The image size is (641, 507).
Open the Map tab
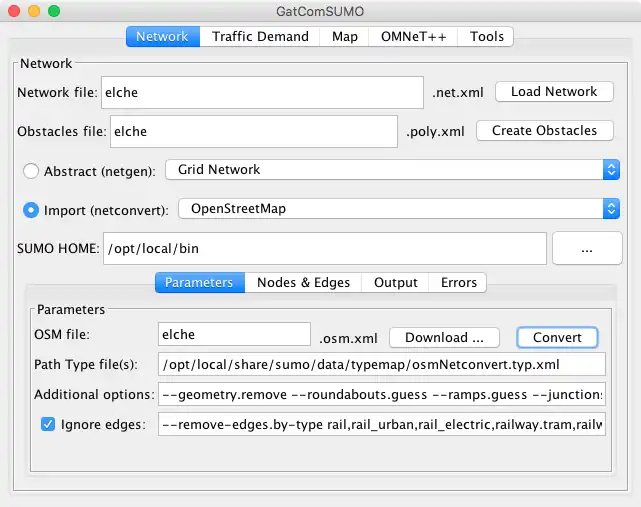345,37
